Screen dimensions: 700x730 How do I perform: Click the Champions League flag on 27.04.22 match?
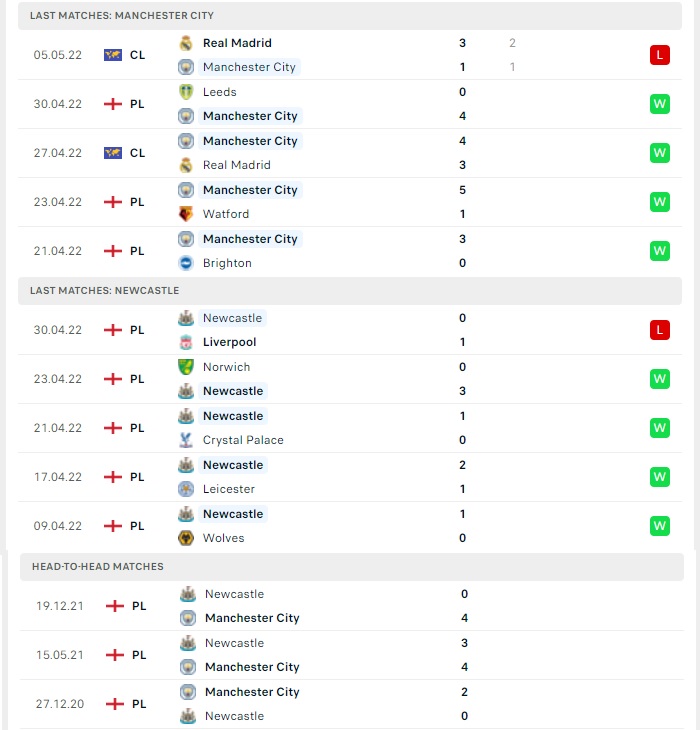click(113, 153)
